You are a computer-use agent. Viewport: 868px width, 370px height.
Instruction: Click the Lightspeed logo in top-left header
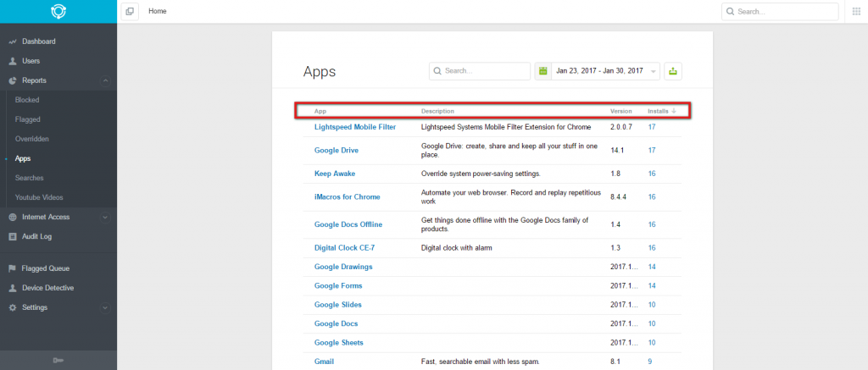click(58, 12)
